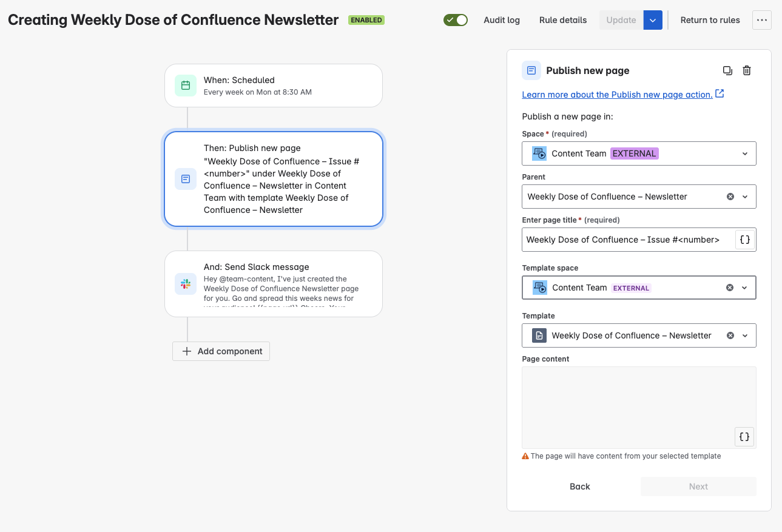Click the page title input field
The image size is (782, 532).
pyautogui.click(x=628, y=240)
